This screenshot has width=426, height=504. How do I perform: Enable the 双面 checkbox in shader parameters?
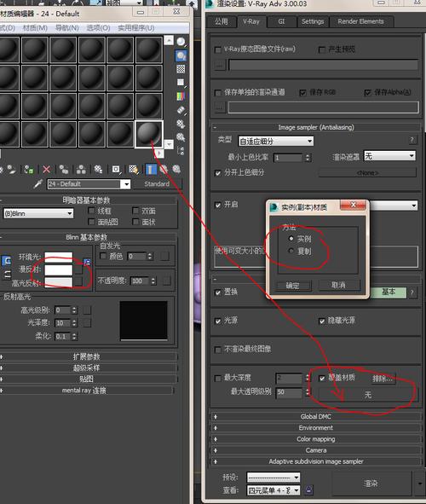pos(135,211)
